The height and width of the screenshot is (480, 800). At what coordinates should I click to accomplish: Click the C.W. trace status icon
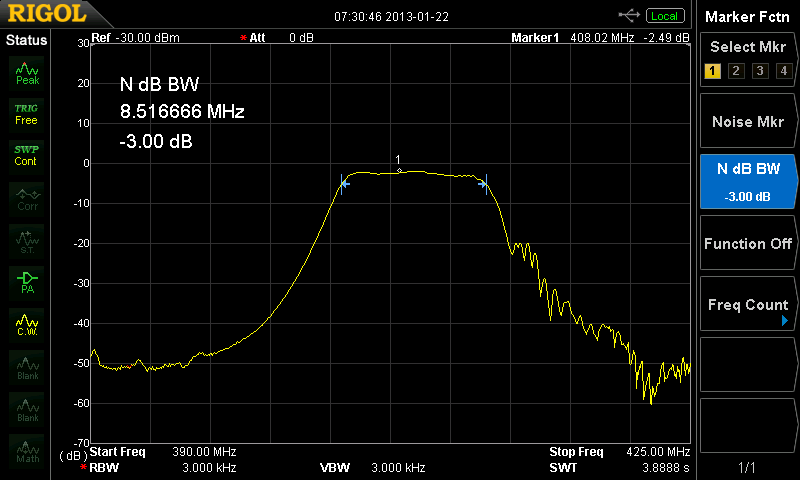coord(27,325)
